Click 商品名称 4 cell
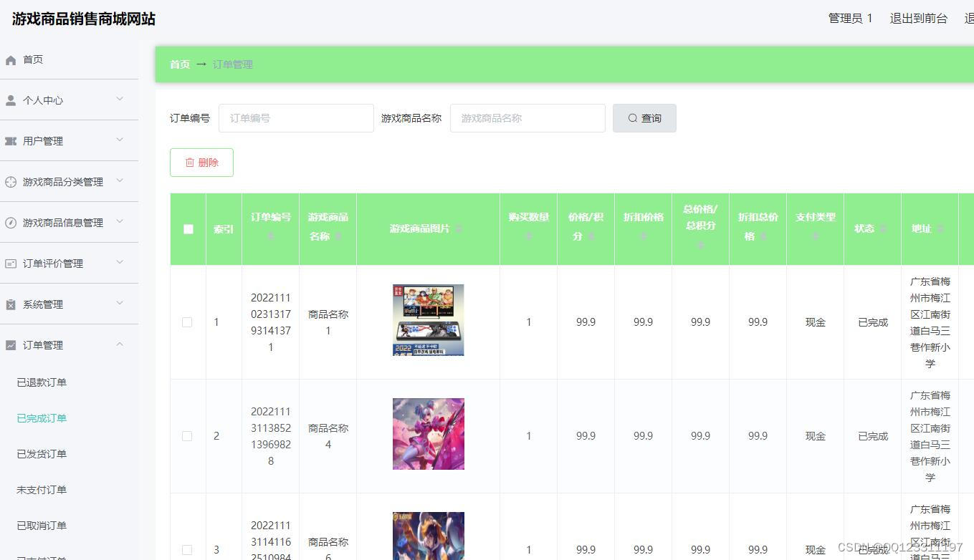 tap(328, 436)
